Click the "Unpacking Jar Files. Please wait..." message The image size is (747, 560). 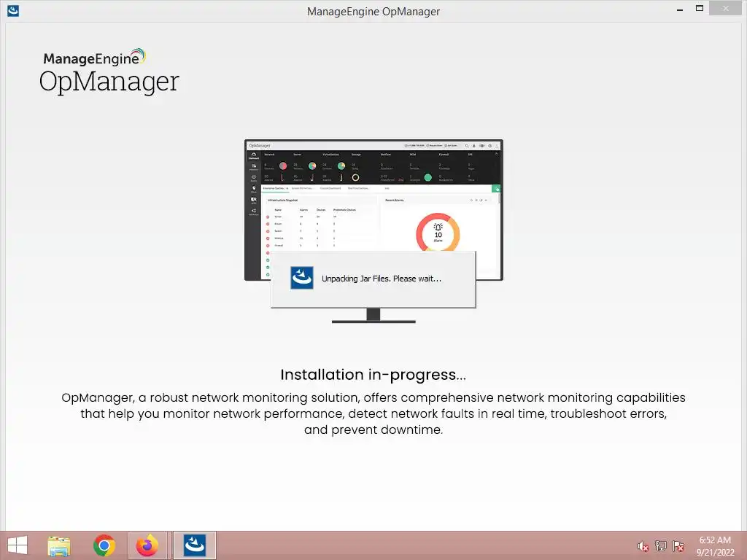pyautogui.click(x=382, y=279)
